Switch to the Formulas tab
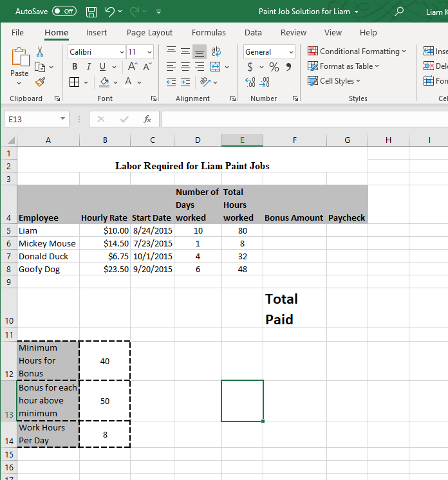The width and height of the screenshot is (448, 480). (209, 32)
